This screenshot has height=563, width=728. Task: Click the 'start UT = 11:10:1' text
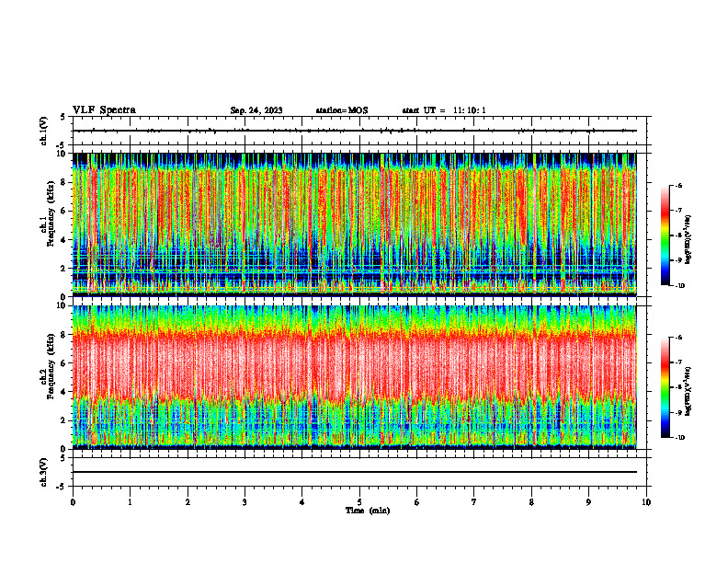444,110
